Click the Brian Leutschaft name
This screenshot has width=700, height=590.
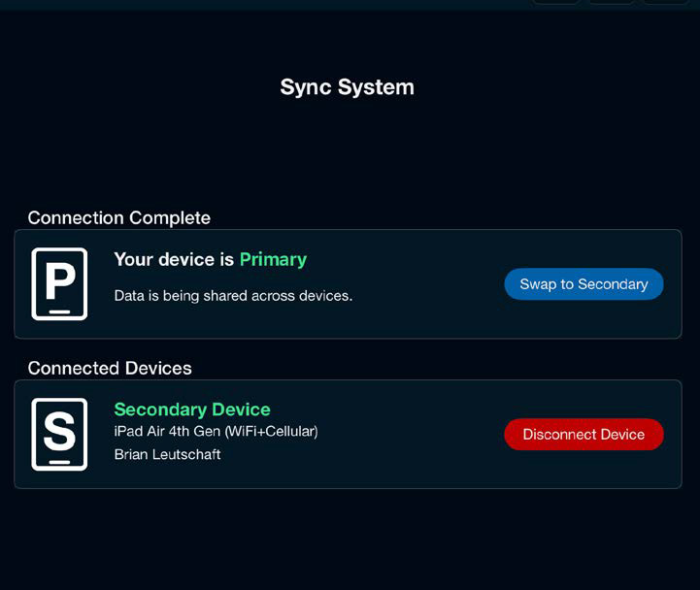click(167, 454)
